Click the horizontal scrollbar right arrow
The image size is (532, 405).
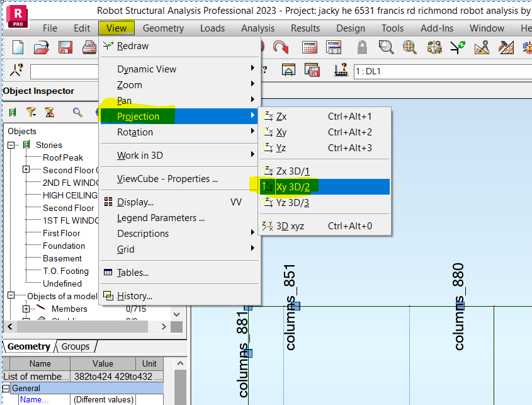(x=164, y=326)
